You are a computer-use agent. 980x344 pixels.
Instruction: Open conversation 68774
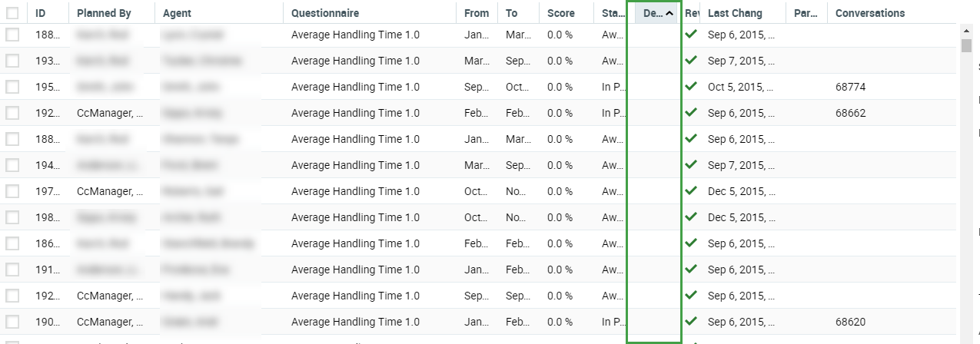[850, 87]
